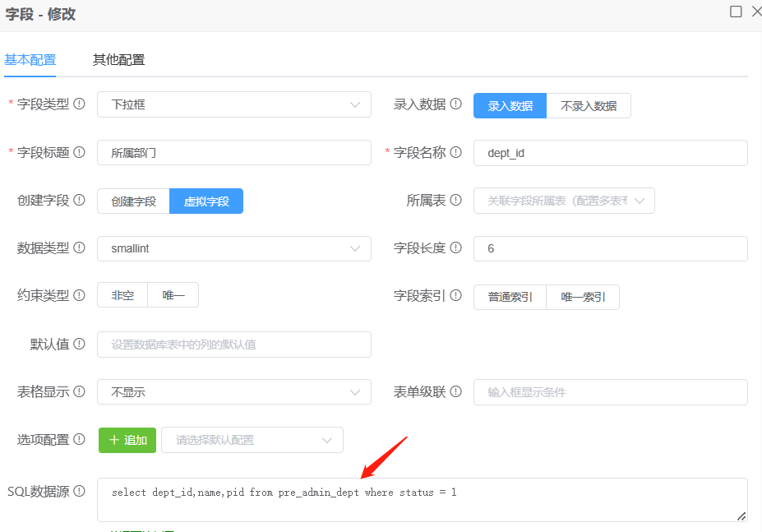762x532 pixels.
Task: Toggle the 唯一索引 index option
Action: pyautogui.click(x=583, y=298)
